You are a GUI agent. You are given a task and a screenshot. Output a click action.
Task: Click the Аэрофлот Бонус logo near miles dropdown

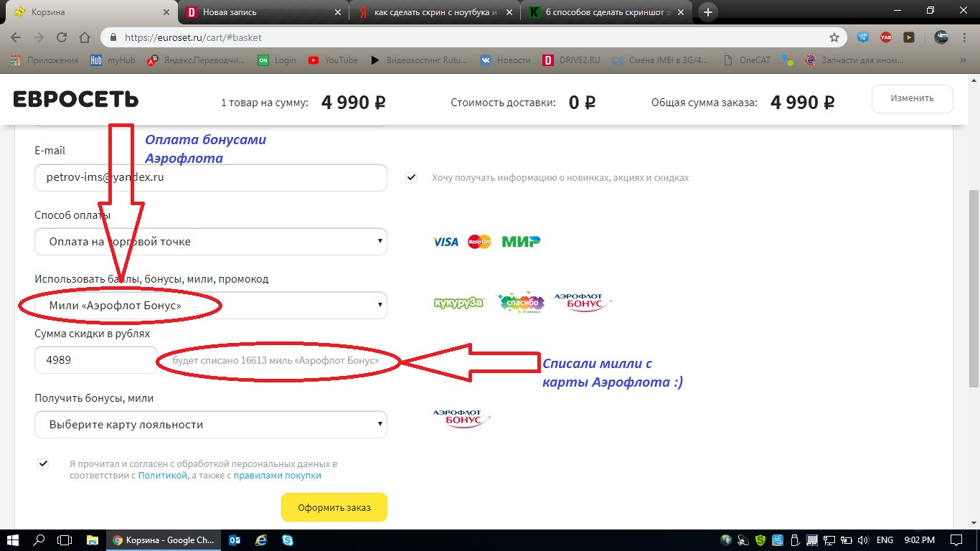(x=583, y=302)
